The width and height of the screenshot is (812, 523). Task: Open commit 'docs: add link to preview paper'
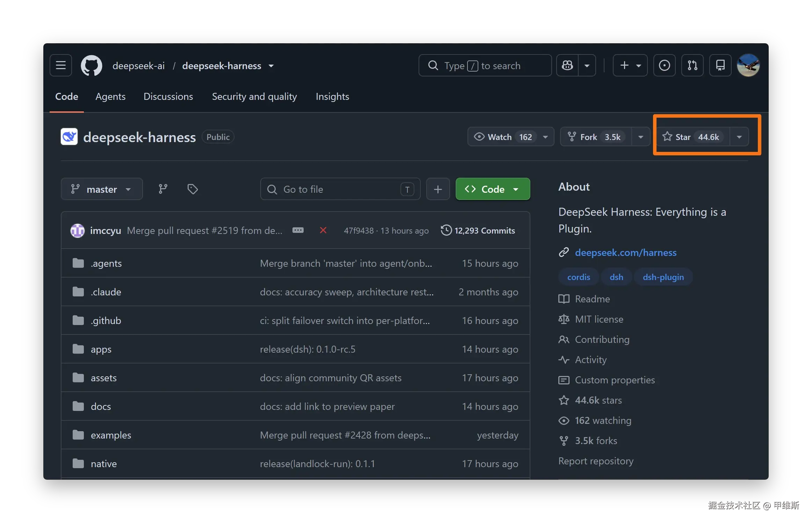327,406
